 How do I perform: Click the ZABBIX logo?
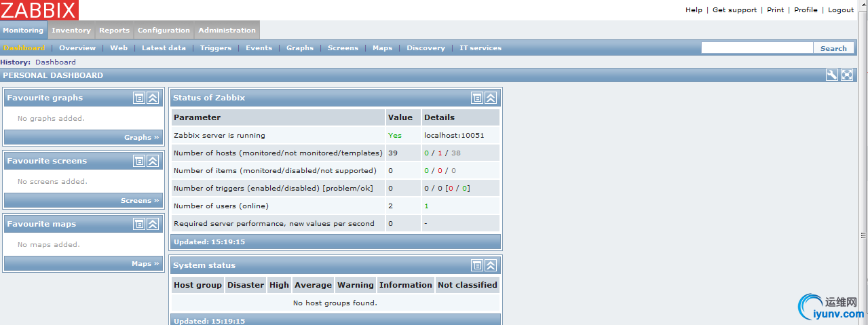39,10
